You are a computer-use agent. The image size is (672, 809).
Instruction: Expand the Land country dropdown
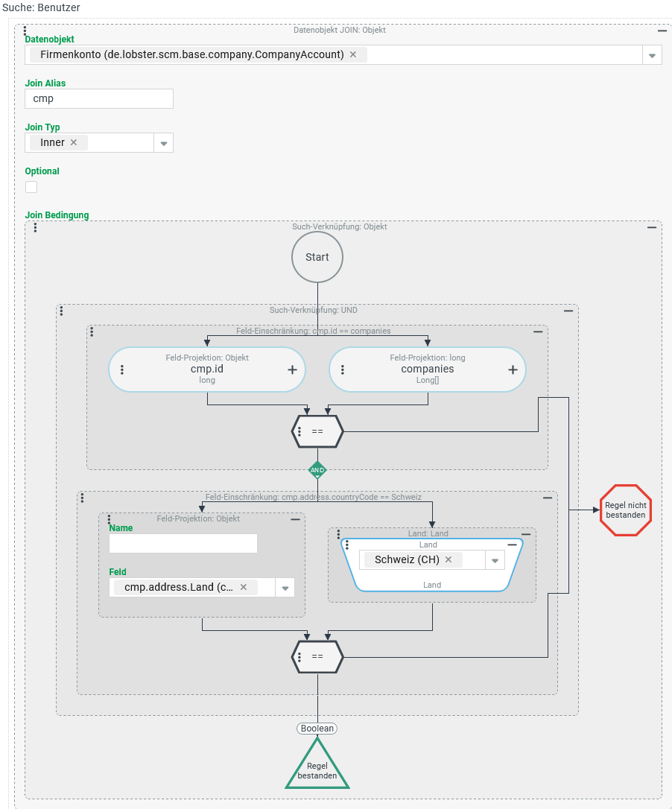pos(495,560)
